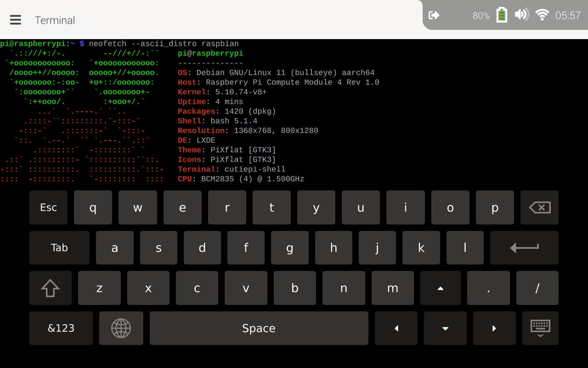This screenshot has height=368, width=588.
Task: Switch language with the globe key
Action: coord(121,328)
